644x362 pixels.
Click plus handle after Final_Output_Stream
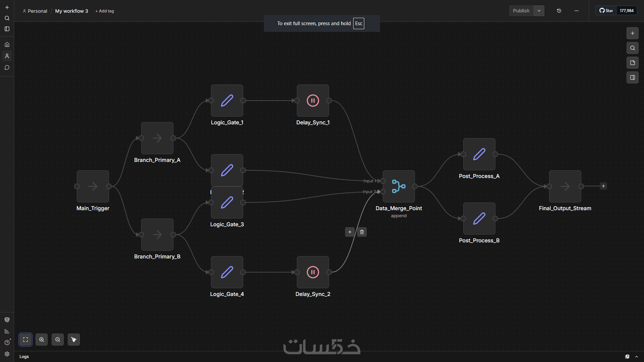(603, 186)
